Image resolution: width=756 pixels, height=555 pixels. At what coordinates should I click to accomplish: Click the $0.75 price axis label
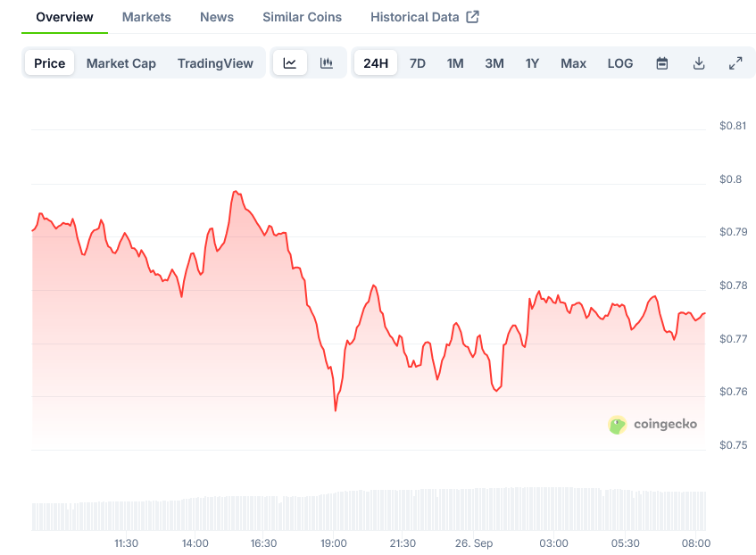(734, 445)
